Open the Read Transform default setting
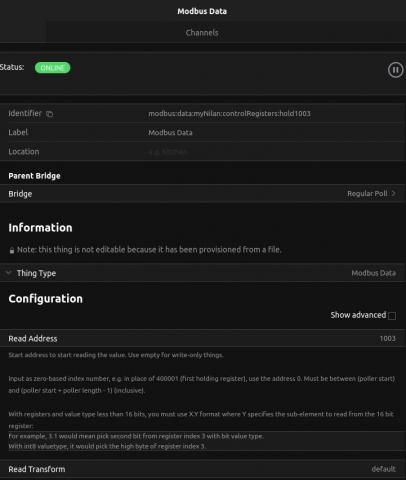The height and width of the screenshot is (480, 406). 383,469
